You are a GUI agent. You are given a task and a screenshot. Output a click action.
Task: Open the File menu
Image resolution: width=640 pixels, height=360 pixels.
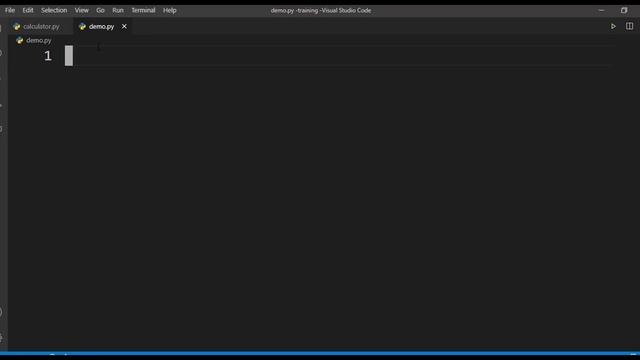(x=10, y=10)
